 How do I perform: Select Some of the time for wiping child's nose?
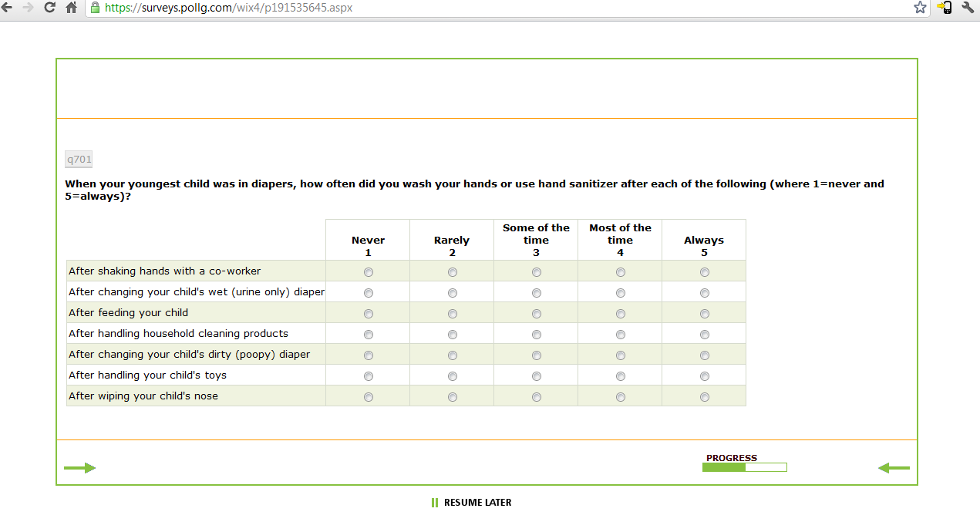coord(536,397)
